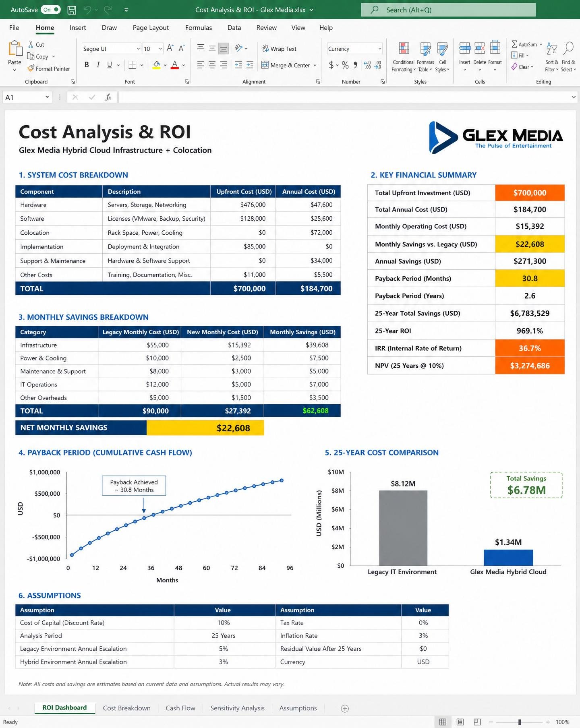Click Merge & Center button

click(x=286, y=65)
